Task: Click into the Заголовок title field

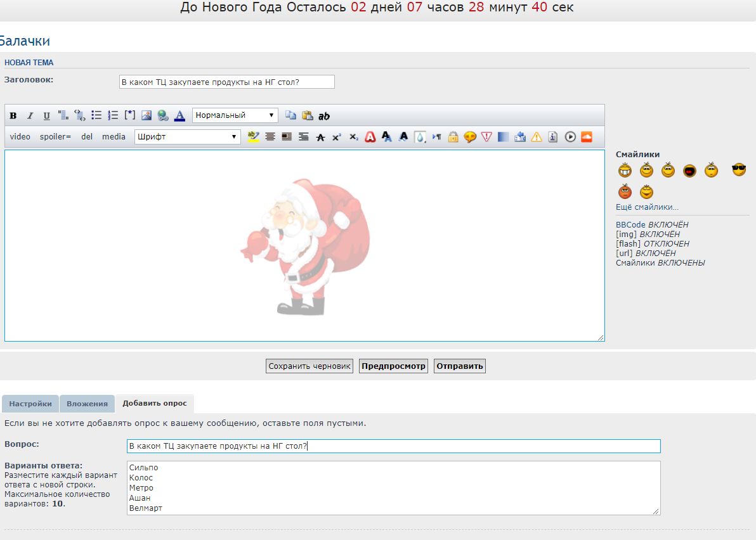Action: click(226, 82)
